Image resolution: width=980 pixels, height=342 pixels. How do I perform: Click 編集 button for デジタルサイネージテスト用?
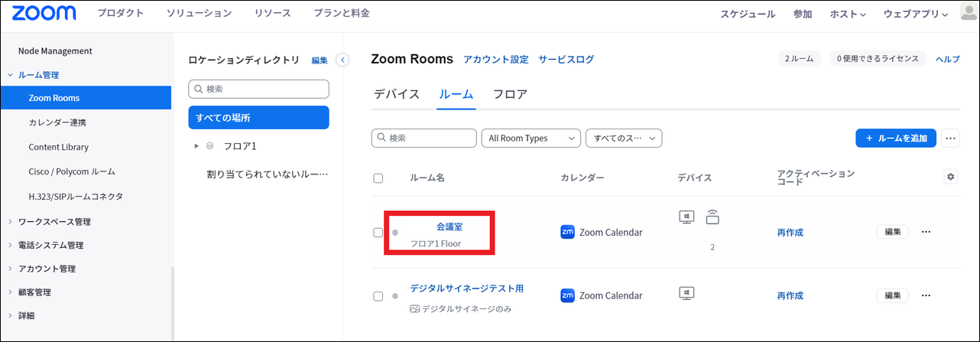tap(892, 295)
